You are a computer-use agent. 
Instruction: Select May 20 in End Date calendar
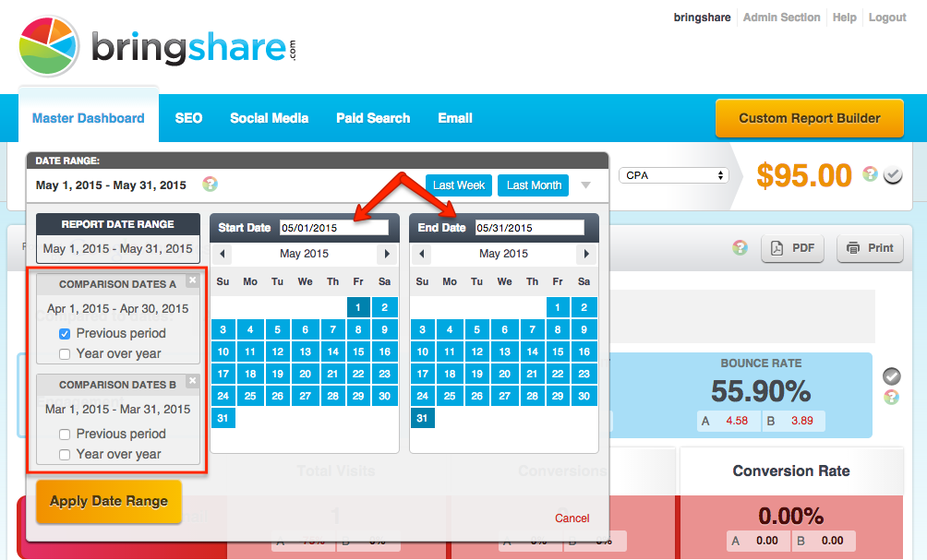click(x=504, y=374)
